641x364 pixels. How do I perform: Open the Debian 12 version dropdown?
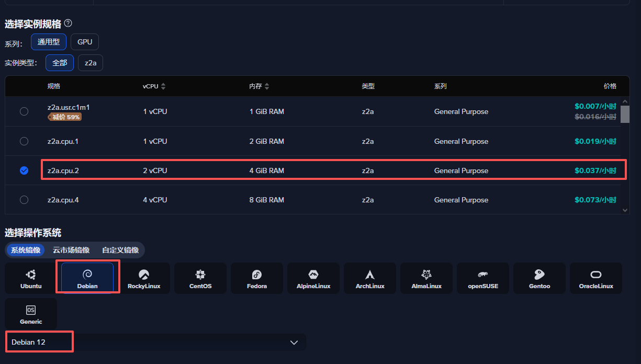155,342
